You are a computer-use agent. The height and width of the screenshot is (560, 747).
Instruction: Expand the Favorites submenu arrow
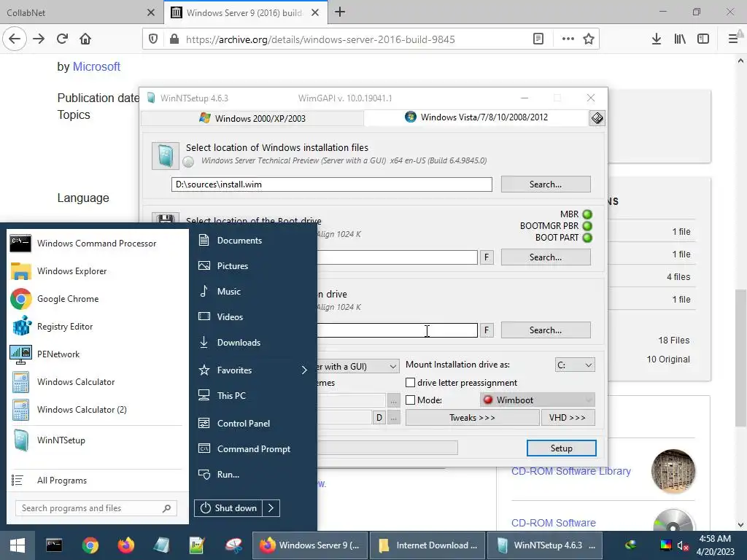point(304,370)
